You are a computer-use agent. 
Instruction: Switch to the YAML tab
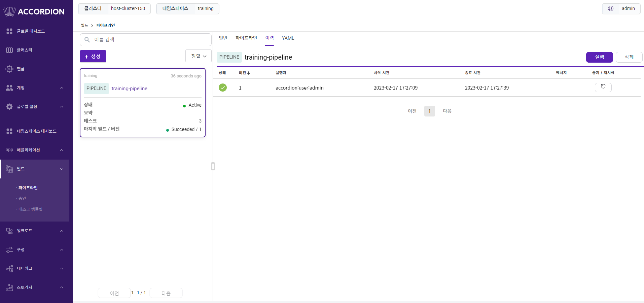pyautogui.click(x=288, y=38)
